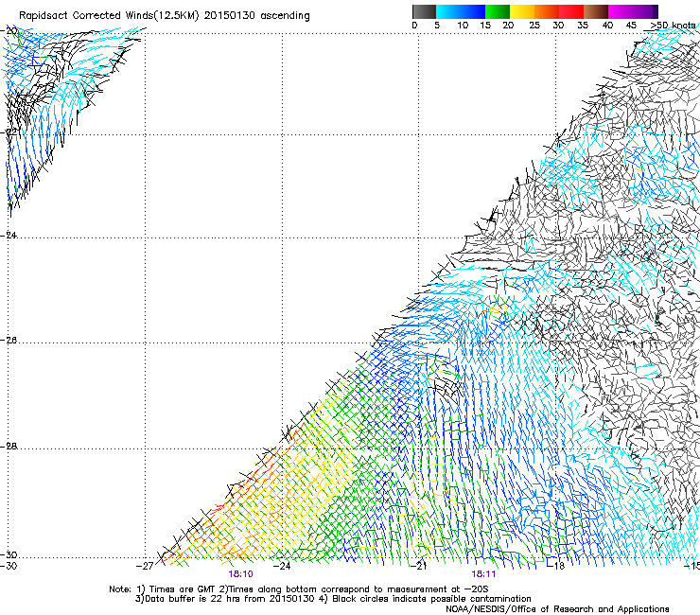700x615 pixels.
Task: Click the chart title 'Rapidscat Corrected Winds(12.5KM)'
Action: click(109, 16)
